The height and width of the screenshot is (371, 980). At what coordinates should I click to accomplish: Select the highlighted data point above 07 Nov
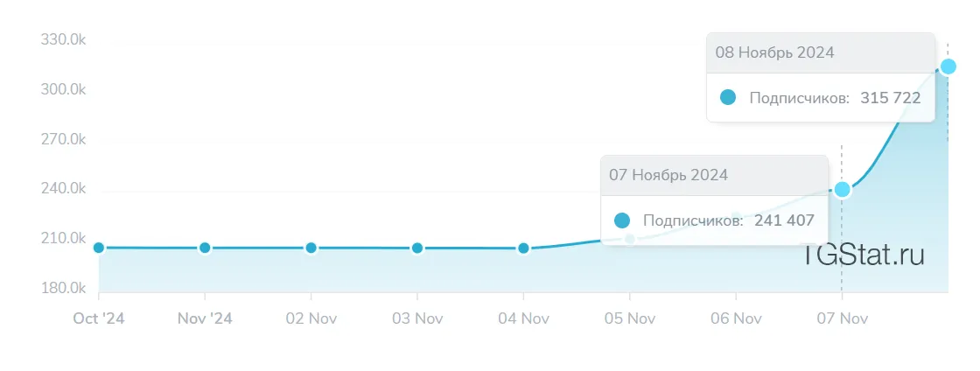[x=842, y=189]
